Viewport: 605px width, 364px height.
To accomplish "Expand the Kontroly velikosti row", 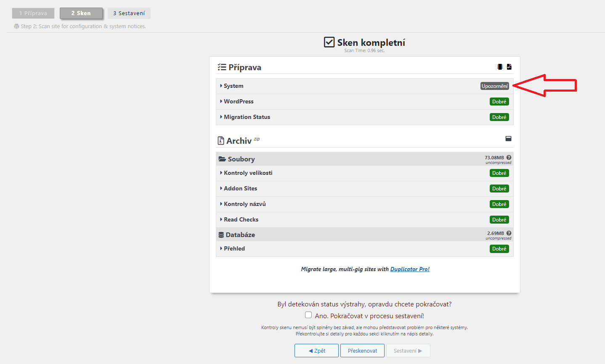I will click(248, 173).
